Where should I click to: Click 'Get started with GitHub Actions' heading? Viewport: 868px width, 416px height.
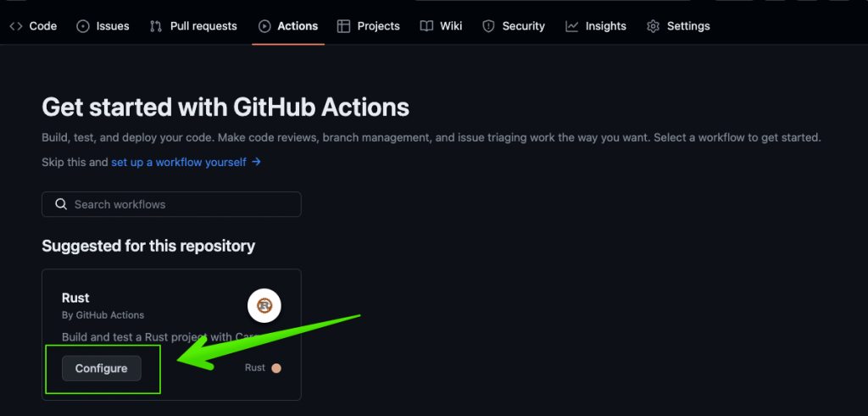click(x=225, y=108)
